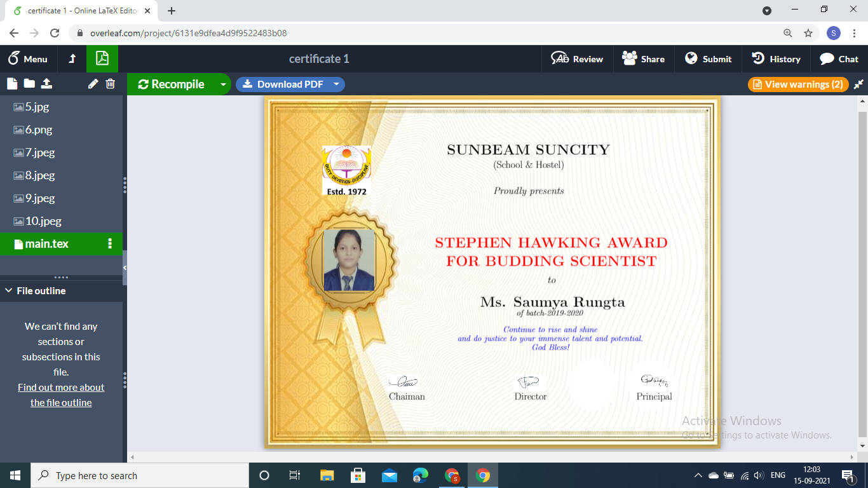Screen dimensions: 868x488
Task: Bookmark this page with the star icon
Action: click(x=808, y=33)
